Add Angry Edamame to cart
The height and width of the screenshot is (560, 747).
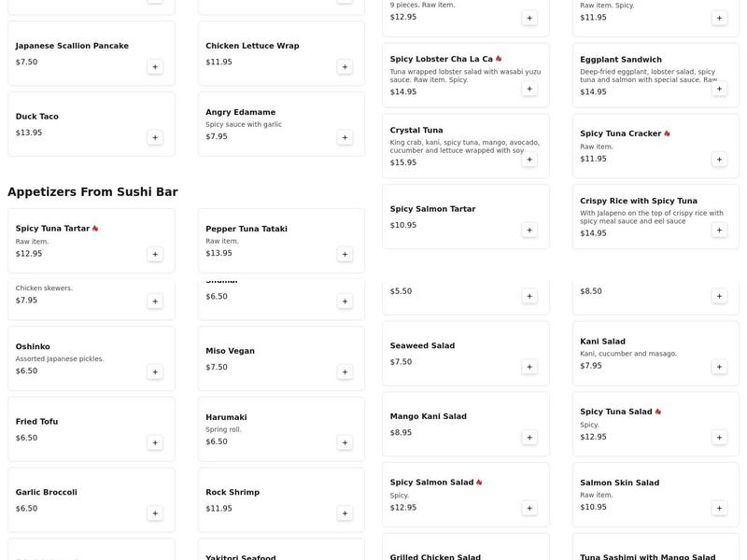(345, 137)
